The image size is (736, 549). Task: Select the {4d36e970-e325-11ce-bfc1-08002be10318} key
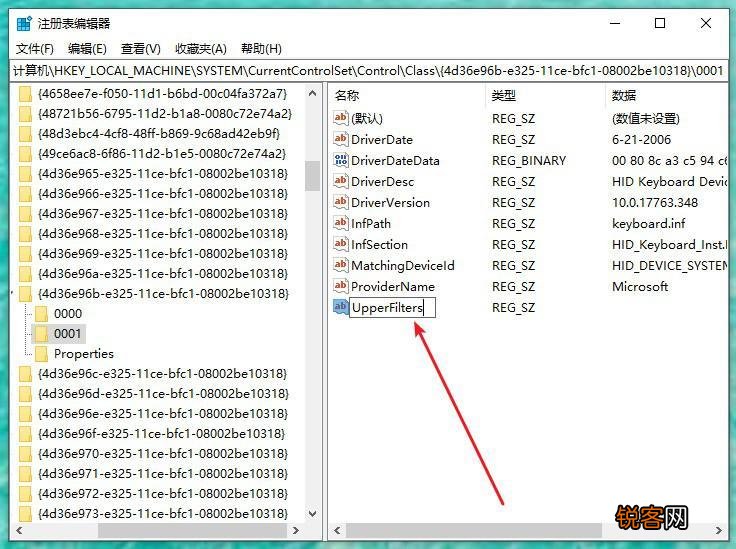click(x=162, y=453)
